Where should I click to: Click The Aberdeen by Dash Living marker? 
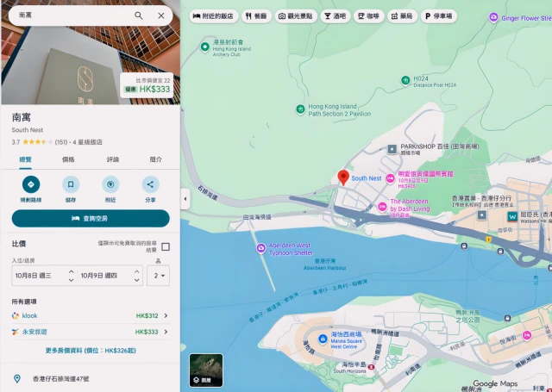382,207
